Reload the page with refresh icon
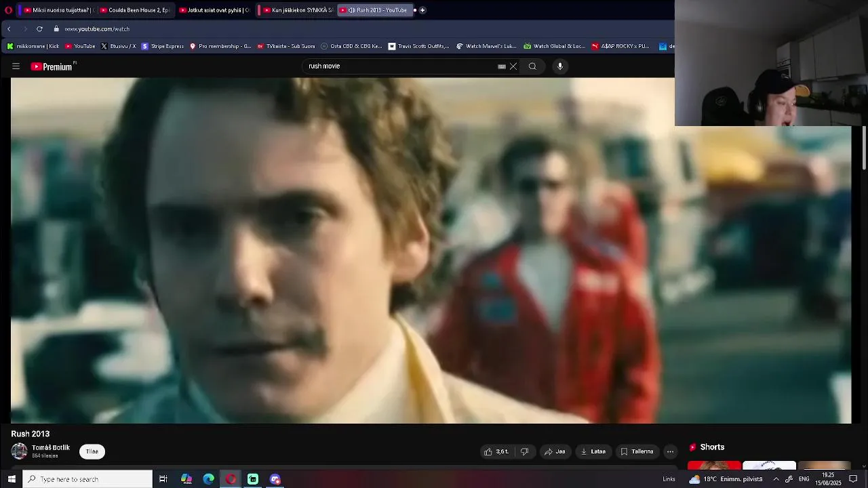This screenshot has height=488, width=868. [39, 29]
